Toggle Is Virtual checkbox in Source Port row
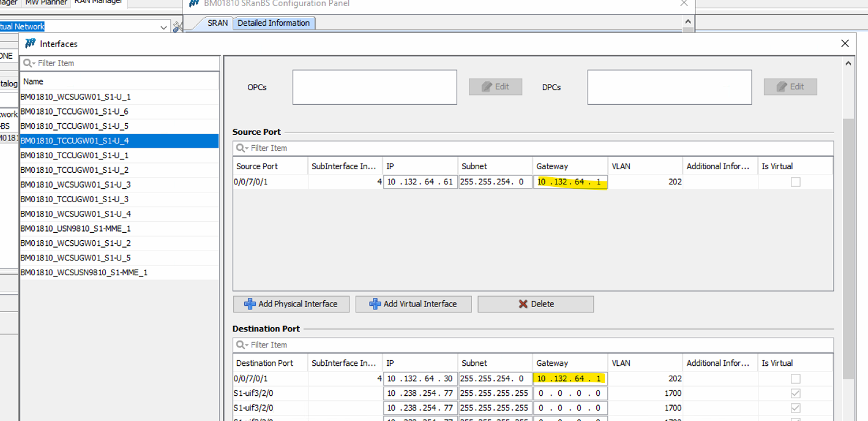 click(795, 182)
